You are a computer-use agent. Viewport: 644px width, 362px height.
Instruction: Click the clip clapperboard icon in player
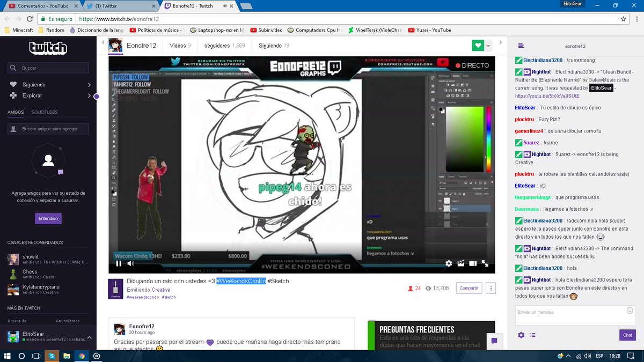460,263
